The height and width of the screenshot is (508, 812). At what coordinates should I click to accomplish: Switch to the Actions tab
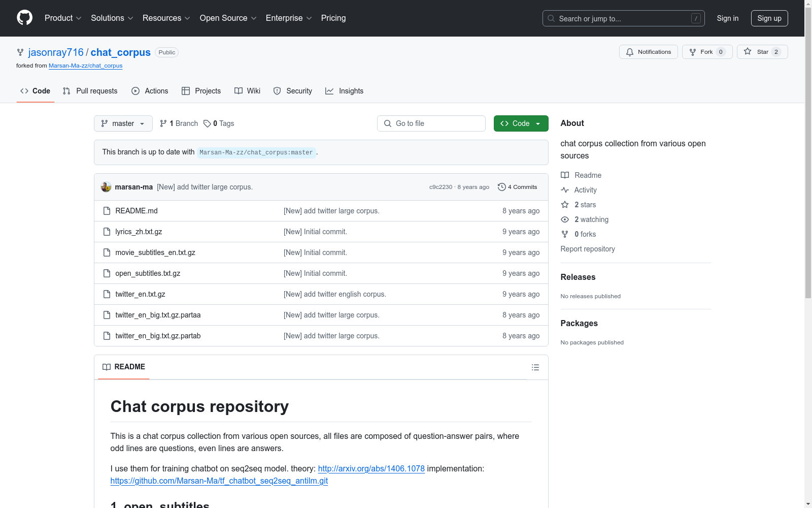pos(150,91)
